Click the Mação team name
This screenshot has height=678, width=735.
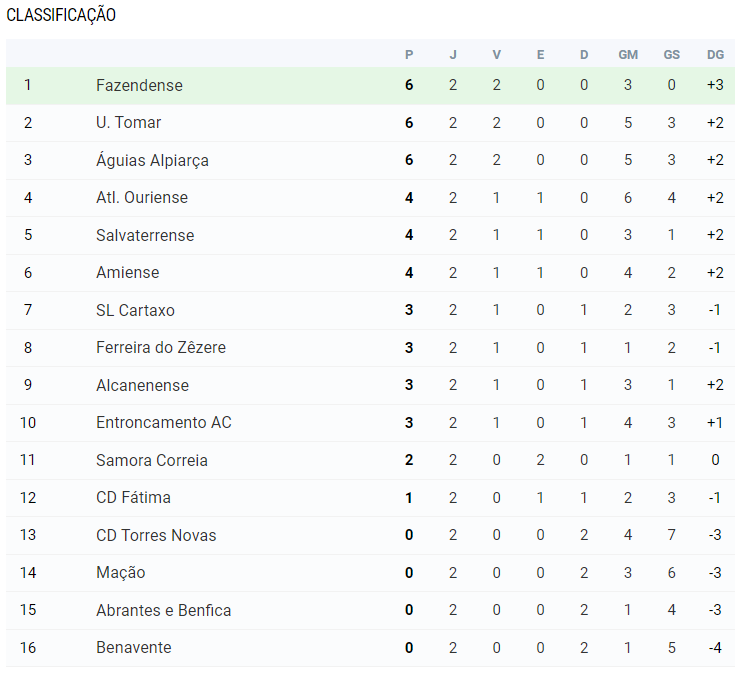(x=121, y=573)
